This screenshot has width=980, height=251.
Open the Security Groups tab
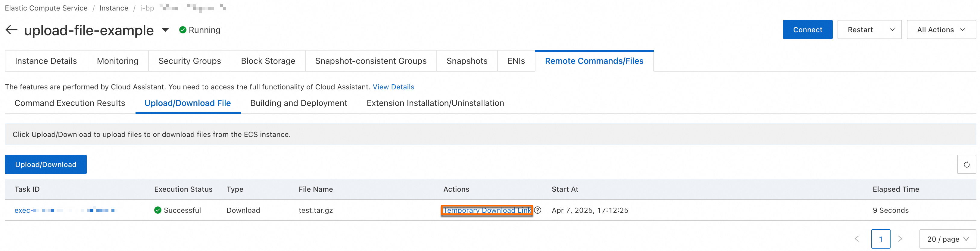pos(189,61)
